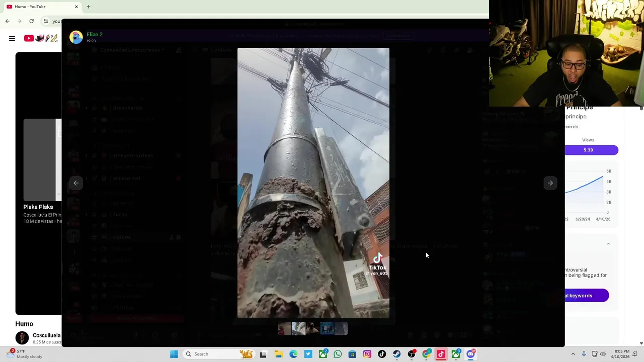Open the Cosculluela channel name link
Screen dimensions: 644x362
tap(46, 335)
